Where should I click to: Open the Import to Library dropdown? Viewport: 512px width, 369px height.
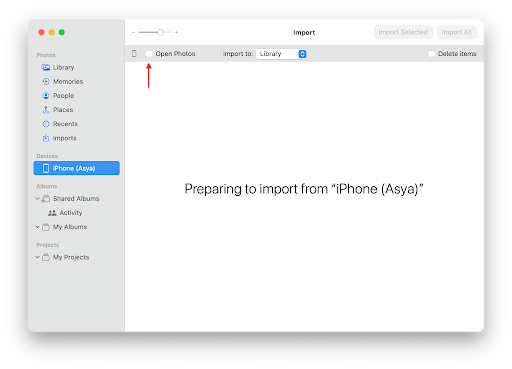[x=282, y=54]
